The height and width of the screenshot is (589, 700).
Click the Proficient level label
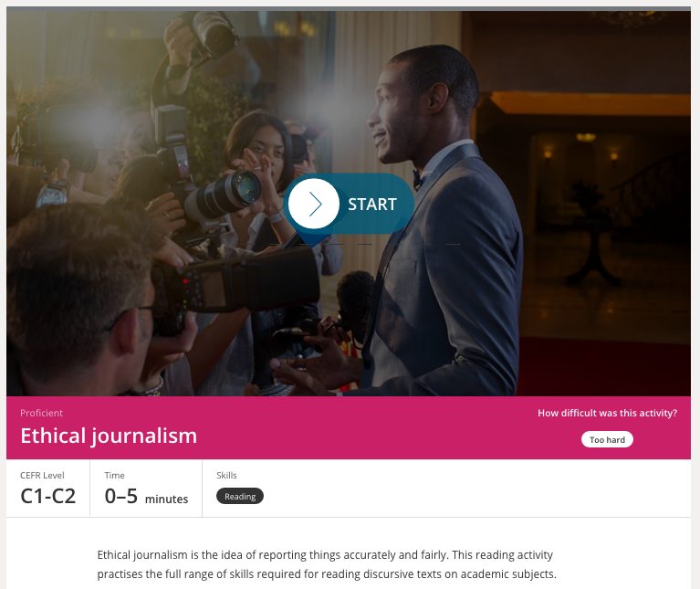41,413
